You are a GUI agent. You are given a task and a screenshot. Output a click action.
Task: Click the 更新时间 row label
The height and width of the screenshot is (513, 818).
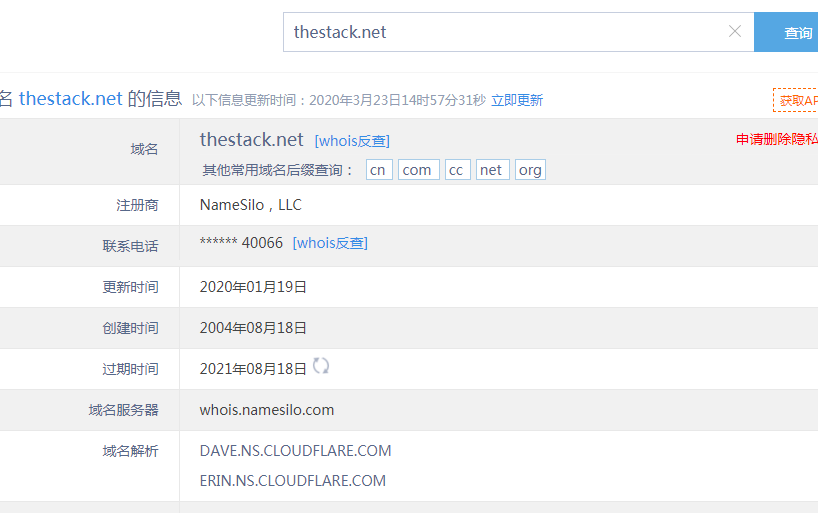(x=130, y=287)
